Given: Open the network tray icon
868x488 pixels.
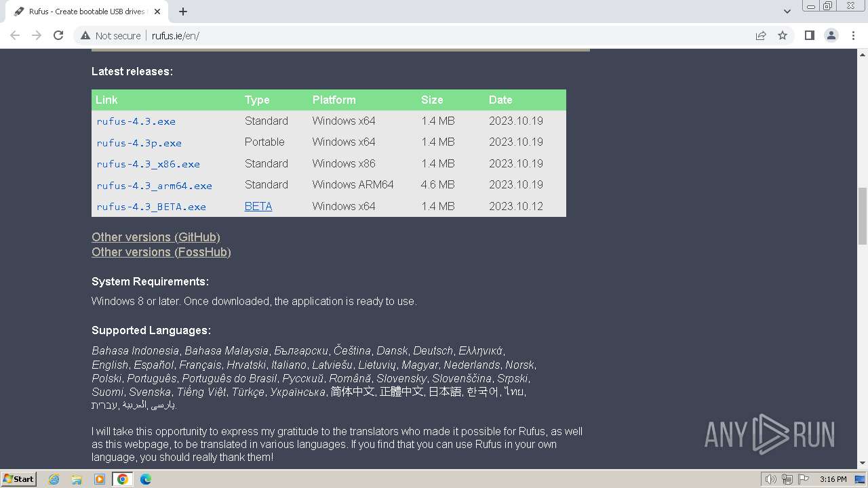Looking at the screenshot, I should pyautogui.click(x=787, y=479).
